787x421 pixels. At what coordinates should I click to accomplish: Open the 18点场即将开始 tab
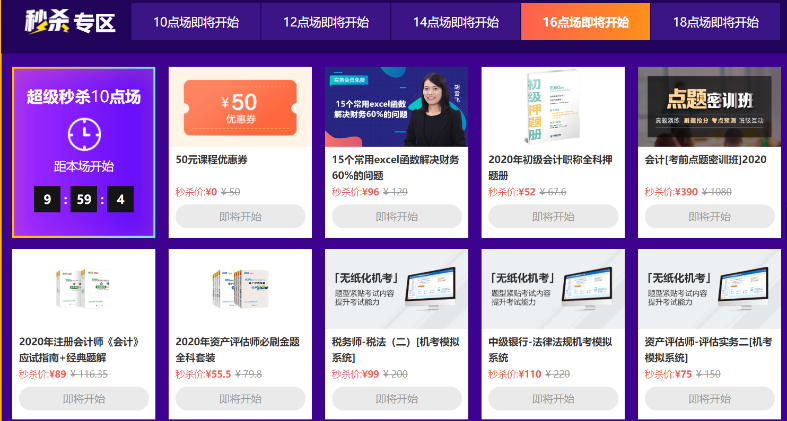[715, 22]
